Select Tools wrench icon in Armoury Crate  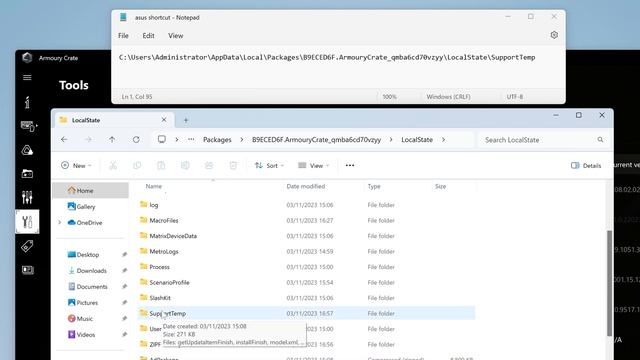(x=27, y=222)
